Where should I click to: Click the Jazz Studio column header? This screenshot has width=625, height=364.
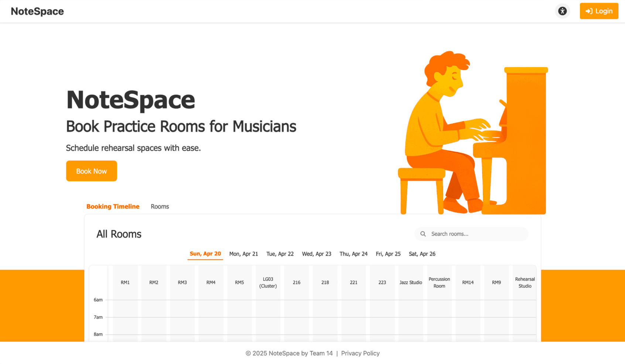410,282
